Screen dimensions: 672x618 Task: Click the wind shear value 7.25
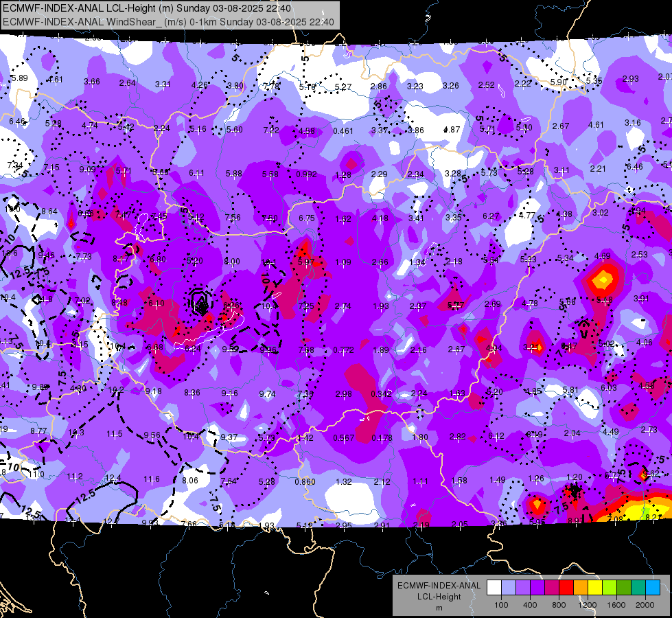(x=306, y=306)
